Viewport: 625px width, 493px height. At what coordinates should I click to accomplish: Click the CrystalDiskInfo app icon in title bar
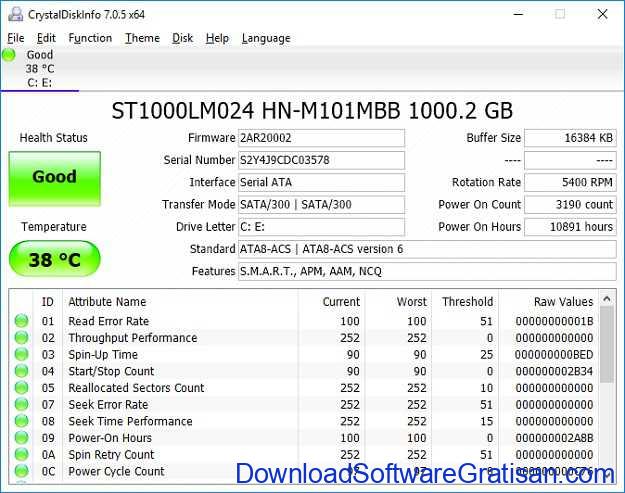[x=16, y=15]
